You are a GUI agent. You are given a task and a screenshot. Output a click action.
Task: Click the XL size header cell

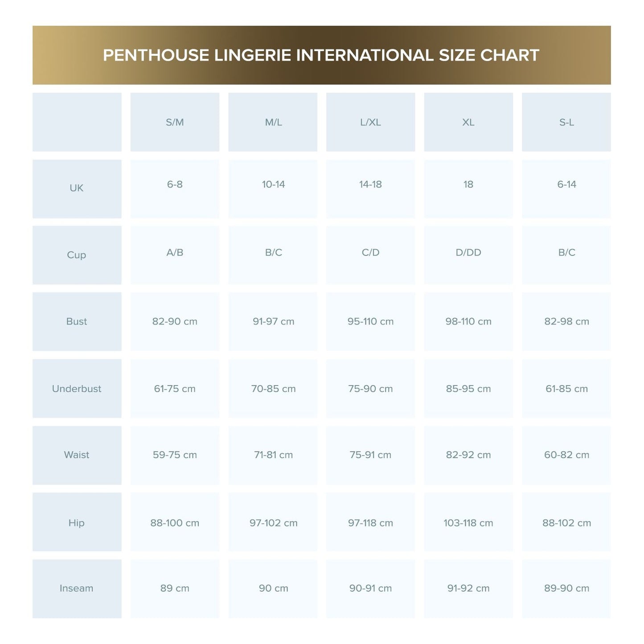[x=468, y=122]
